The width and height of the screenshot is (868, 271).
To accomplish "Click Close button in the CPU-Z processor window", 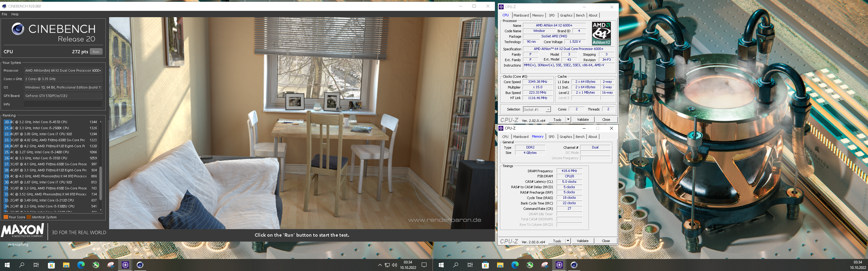I will tap(606, 120).
